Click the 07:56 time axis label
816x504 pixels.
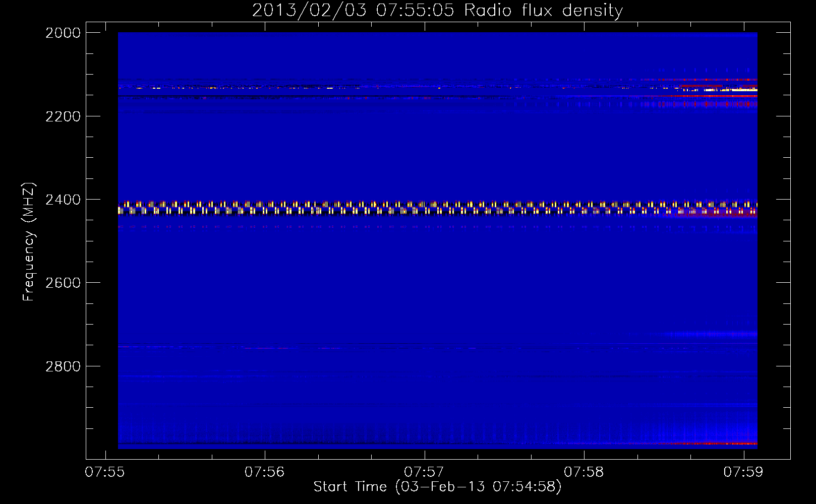(x=265, y=472)
